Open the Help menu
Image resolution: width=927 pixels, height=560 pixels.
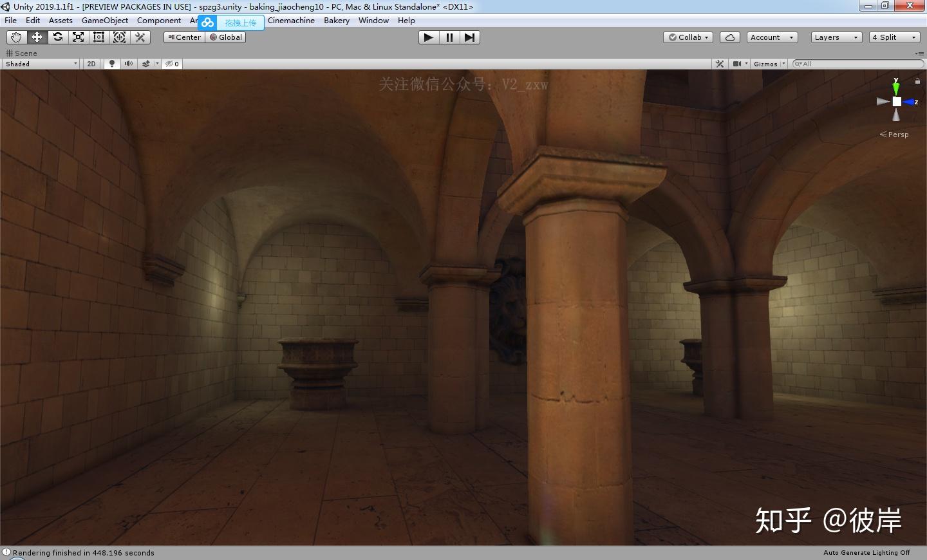point(406,21)
